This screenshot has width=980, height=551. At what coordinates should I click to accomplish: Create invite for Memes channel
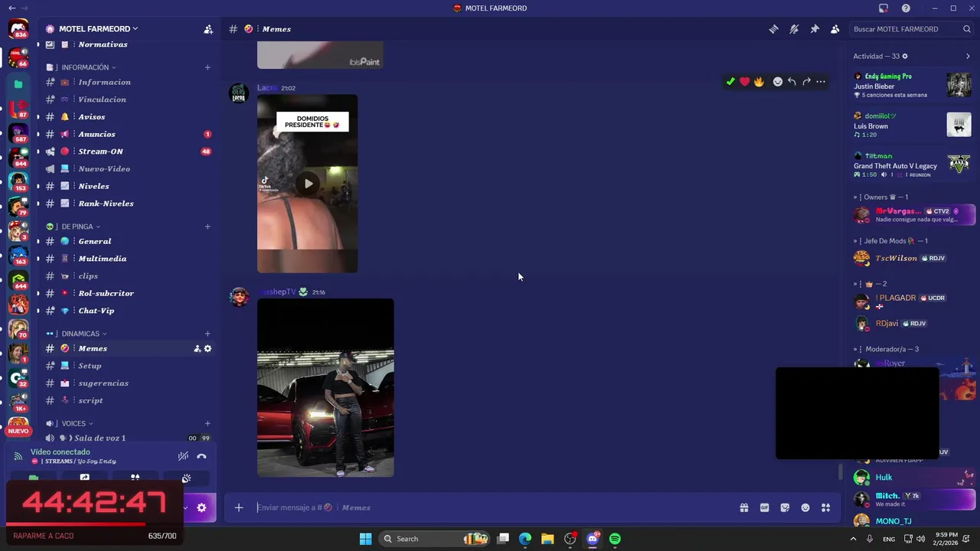197,348
